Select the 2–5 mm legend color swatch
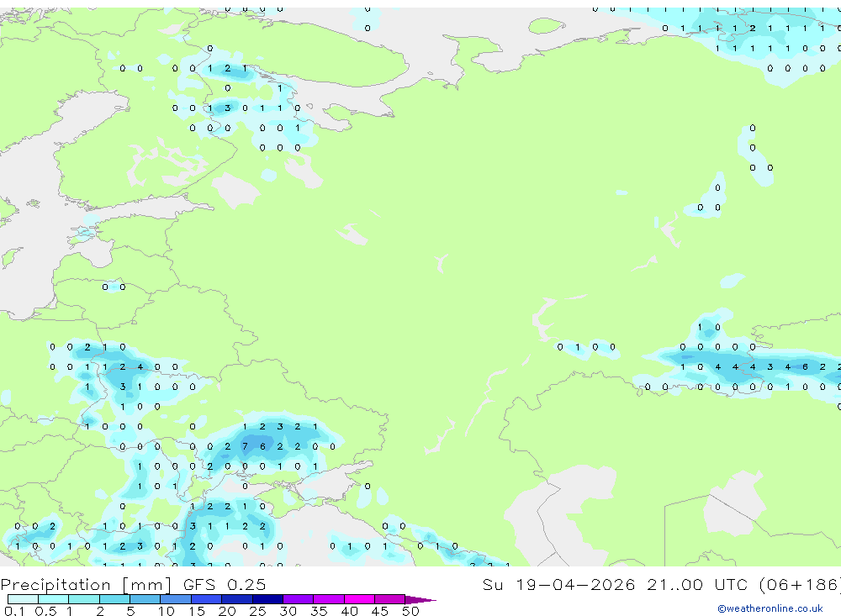Image resolution: width=841 pixels, height=616 pixels. [x=114, y=599]
